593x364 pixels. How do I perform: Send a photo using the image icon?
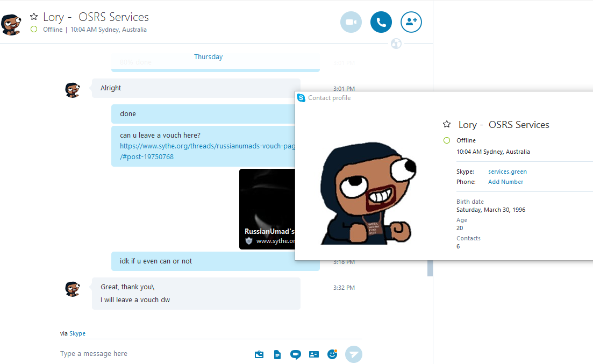coord(259,354)
